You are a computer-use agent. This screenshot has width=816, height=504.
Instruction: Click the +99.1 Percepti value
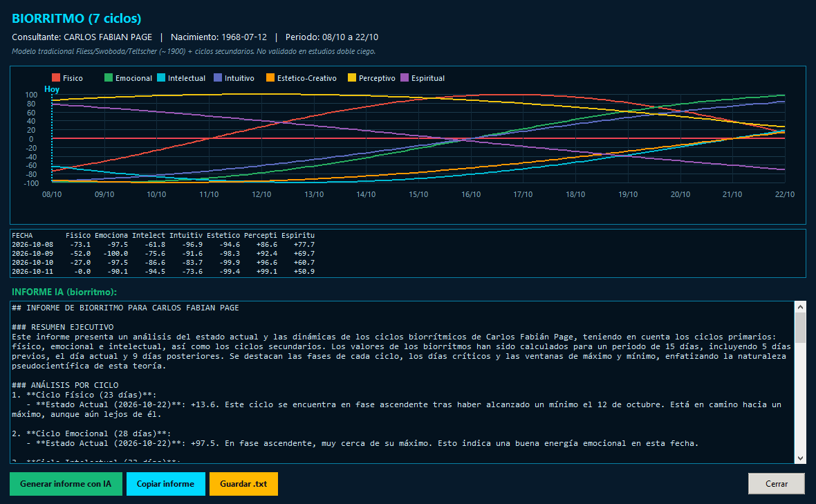click(x=267, y=272)
